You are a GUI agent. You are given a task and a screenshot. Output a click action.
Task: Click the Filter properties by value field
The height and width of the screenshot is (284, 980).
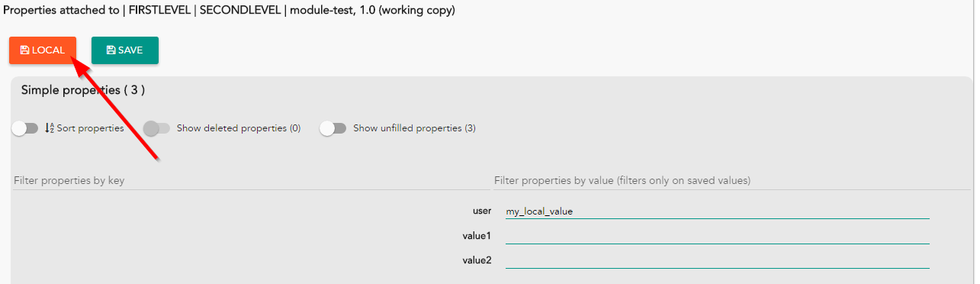732,181
